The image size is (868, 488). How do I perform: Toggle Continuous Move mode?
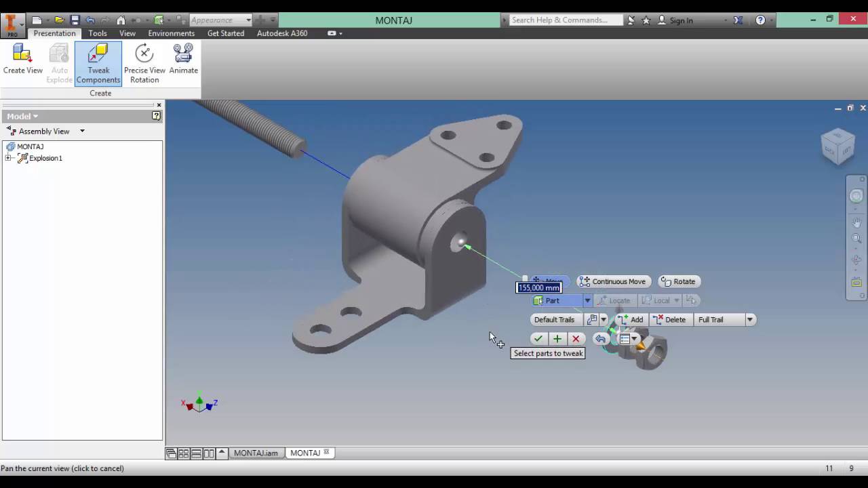pos(613,281)
